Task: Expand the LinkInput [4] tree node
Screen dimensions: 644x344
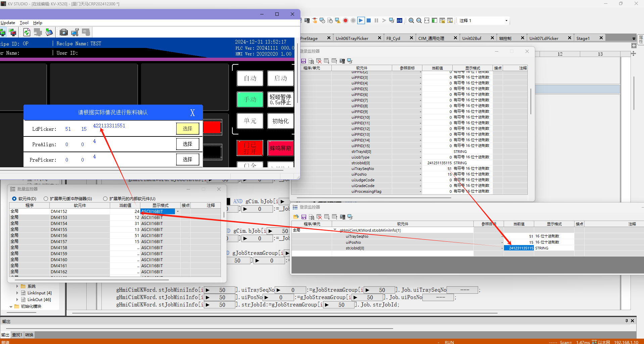Action: coord(17,293)
